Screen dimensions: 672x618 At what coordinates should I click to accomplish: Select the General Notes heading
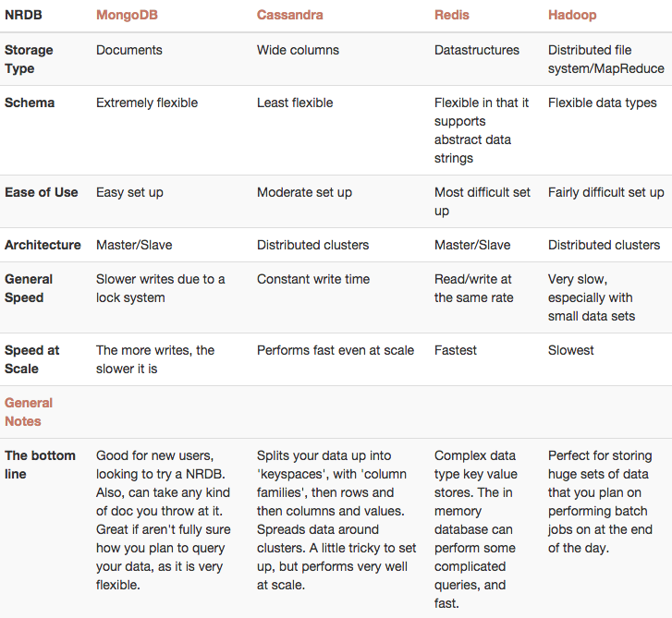point(29,412)
